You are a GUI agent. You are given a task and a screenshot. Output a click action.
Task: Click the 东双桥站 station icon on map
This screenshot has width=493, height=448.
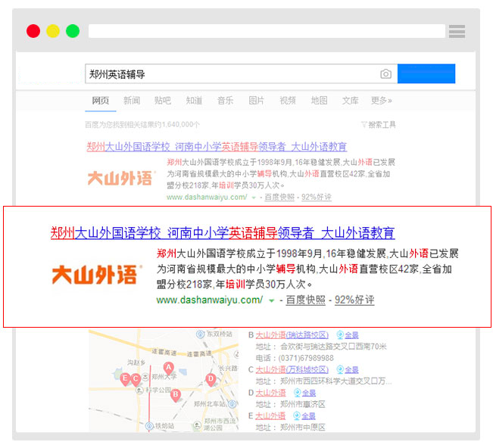200,334
